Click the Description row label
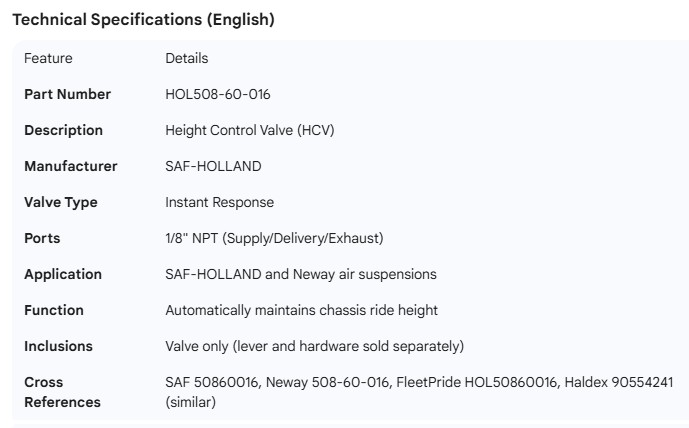 tap(63, 130)
